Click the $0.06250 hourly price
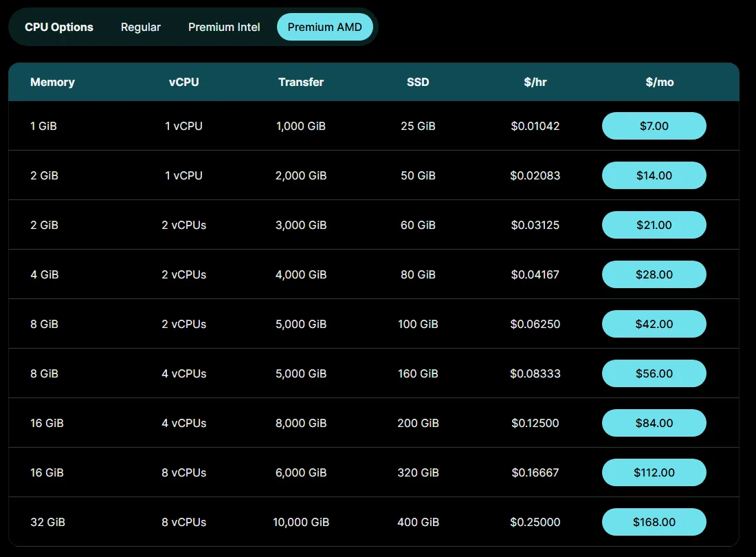 pos(535,324)
